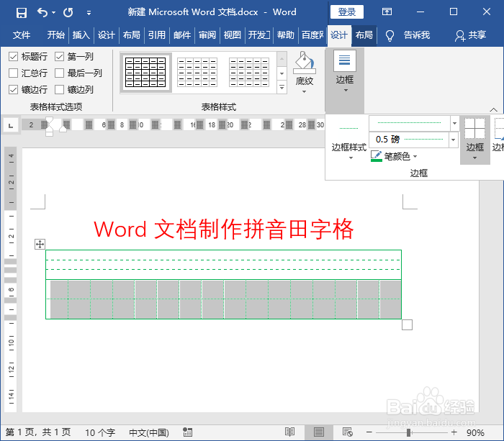The height and width of the screenshot is (441, 504).
Task: Enable the 镶边列 checkbox
Action: (x=59, y=90)
